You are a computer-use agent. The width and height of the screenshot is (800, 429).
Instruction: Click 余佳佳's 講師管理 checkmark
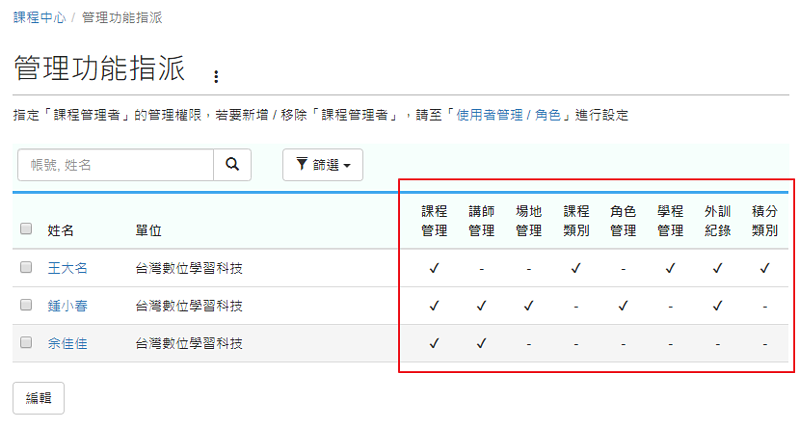(481, 343)
